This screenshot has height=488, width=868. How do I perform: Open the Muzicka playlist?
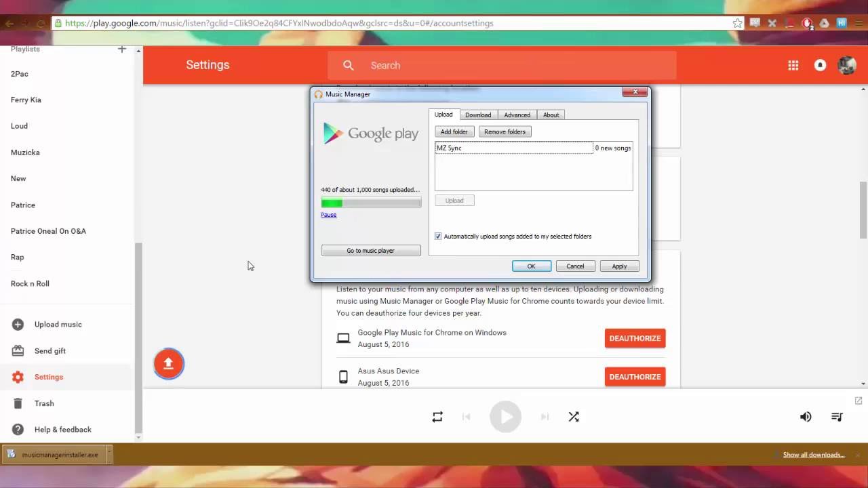25,152
